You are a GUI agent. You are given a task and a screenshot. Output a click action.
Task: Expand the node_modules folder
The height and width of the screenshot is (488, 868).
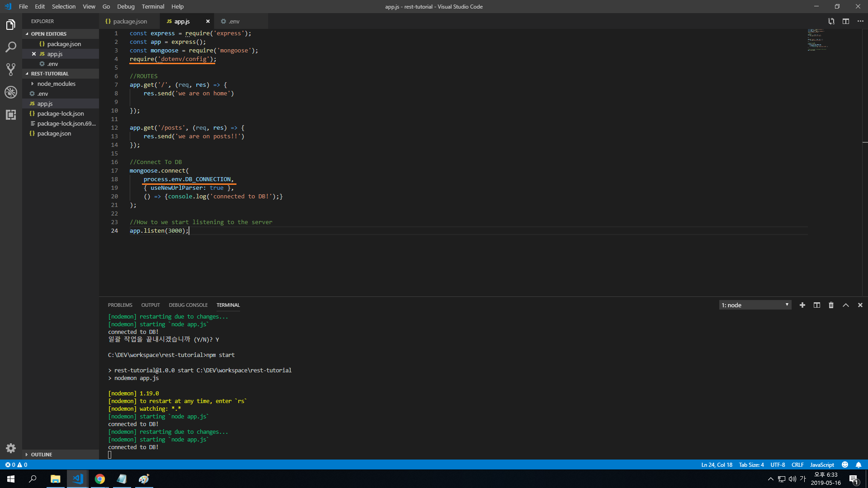[x=61, y=84]
